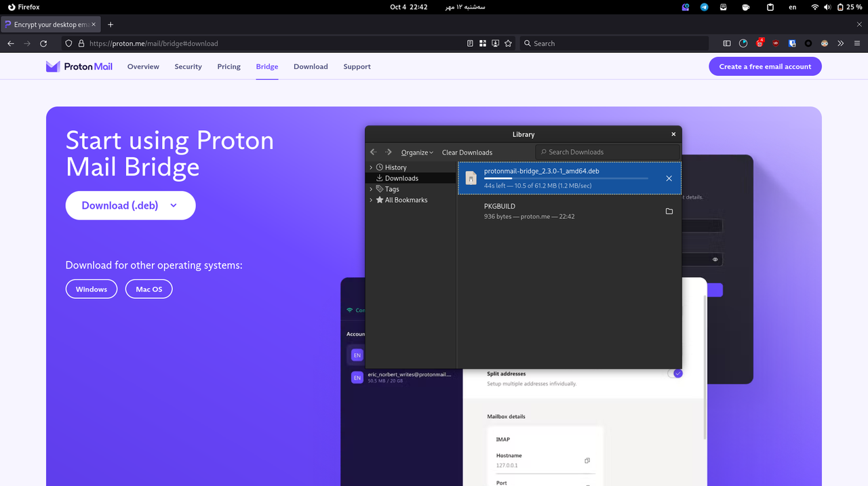
Task: Show more tools via double-chevron overflow
Action: click(841, 43)
